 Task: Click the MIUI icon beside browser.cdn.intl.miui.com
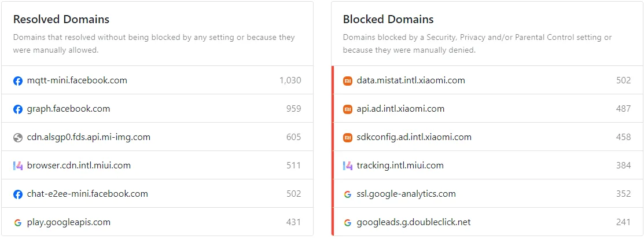click(18, 166)
